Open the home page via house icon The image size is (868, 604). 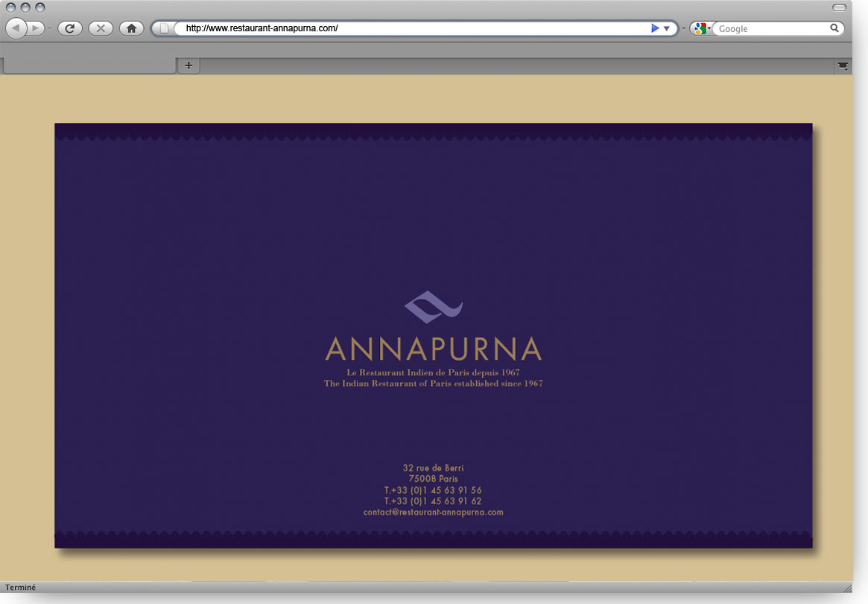coord(132,28)
